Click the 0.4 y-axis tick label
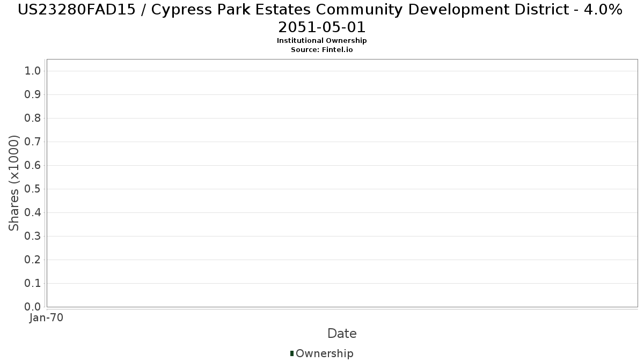This screenshot has width=644, height=362. click(x=33, y=213)
